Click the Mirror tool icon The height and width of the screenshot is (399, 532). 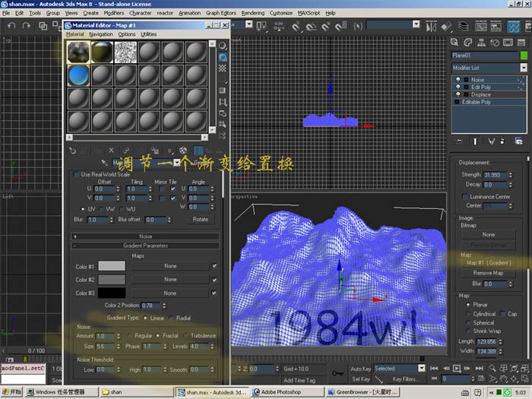point(431,27)
